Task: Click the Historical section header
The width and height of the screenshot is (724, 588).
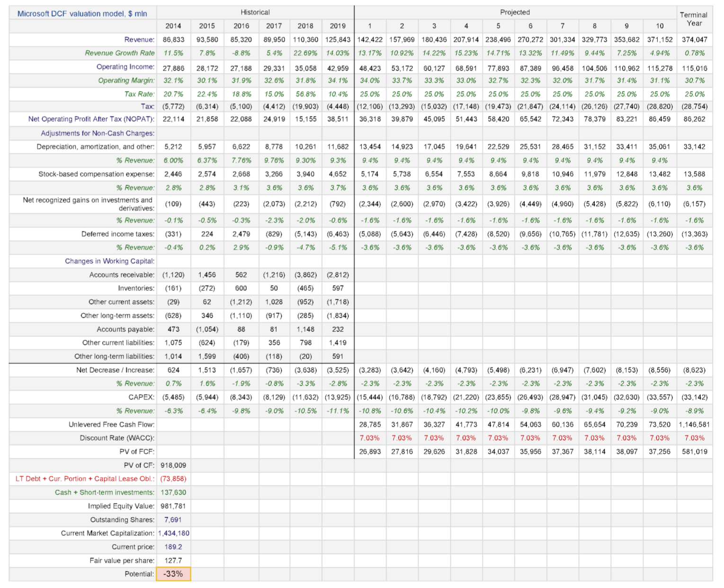Action: click(255, 12)
